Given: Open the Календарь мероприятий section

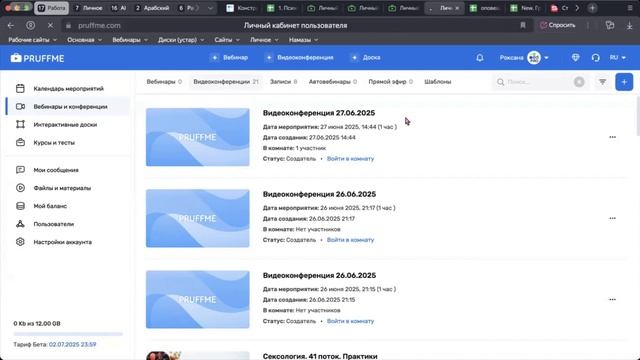Looking at the screenshot, I should point(68,89).
